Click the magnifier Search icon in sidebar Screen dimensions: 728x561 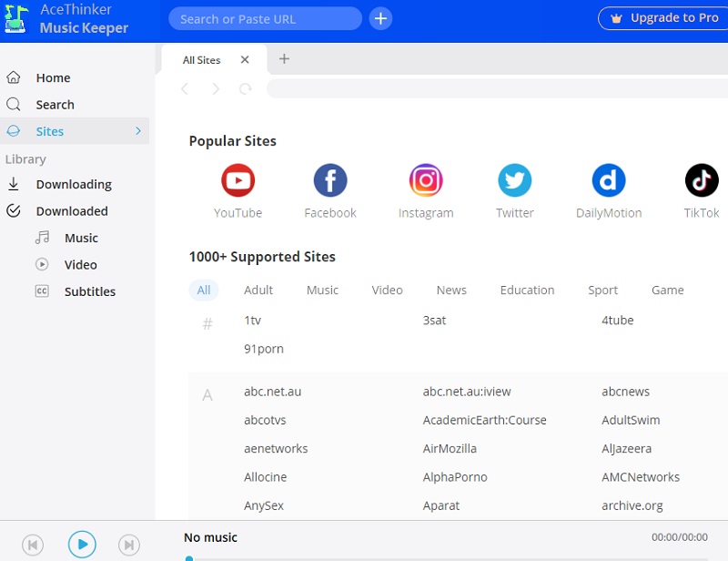click(14, 104)
